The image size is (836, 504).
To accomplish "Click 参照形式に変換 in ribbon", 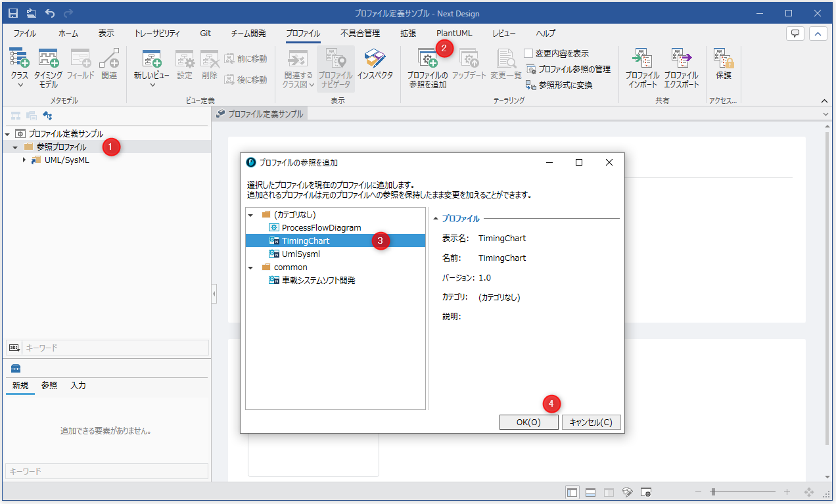I will (559, 85).
